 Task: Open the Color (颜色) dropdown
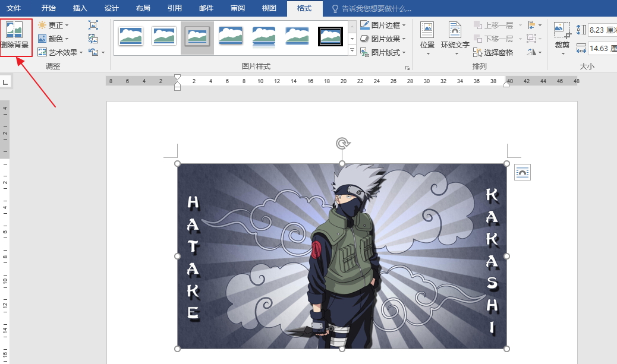[x=53, y=39]
